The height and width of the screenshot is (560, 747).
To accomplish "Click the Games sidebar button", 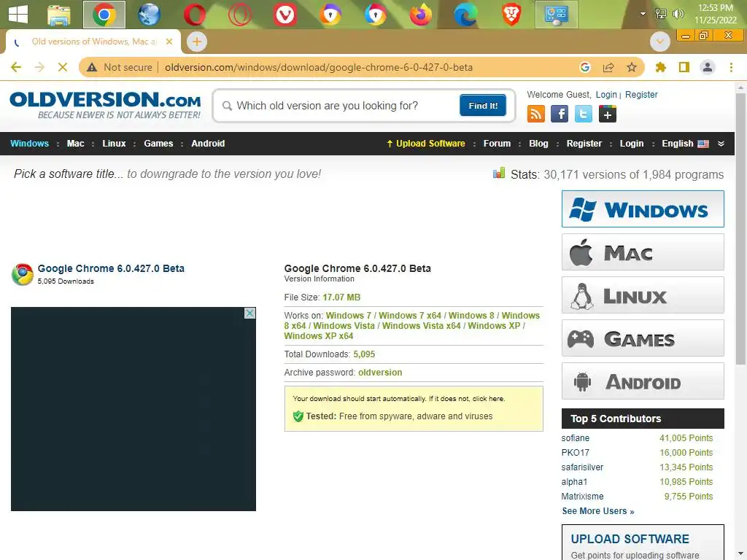I will [x=643, y=338].
